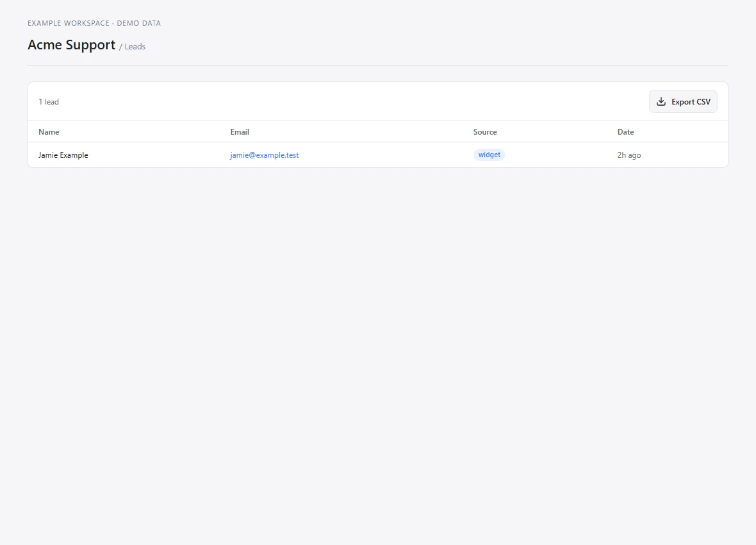Image resolution: width=756 pixels, height=545 pixels.
Task: Click the Name column header
Action: (x=49, y=132)
